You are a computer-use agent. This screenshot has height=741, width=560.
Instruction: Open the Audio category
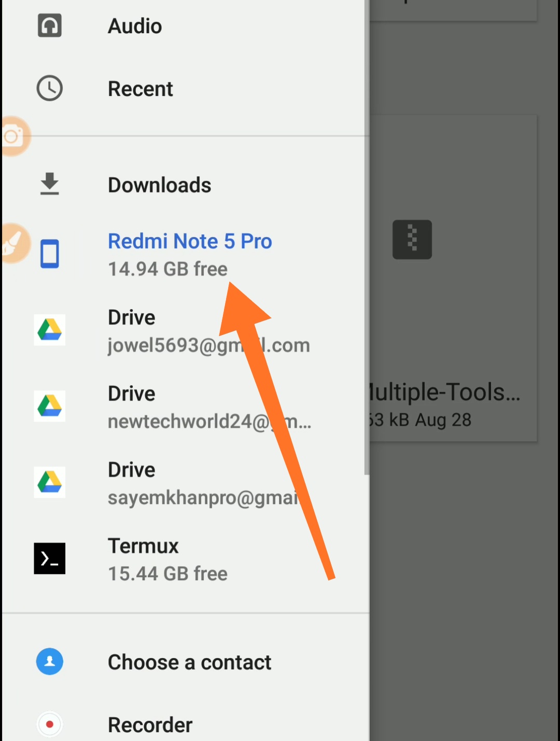pos(186,26)
